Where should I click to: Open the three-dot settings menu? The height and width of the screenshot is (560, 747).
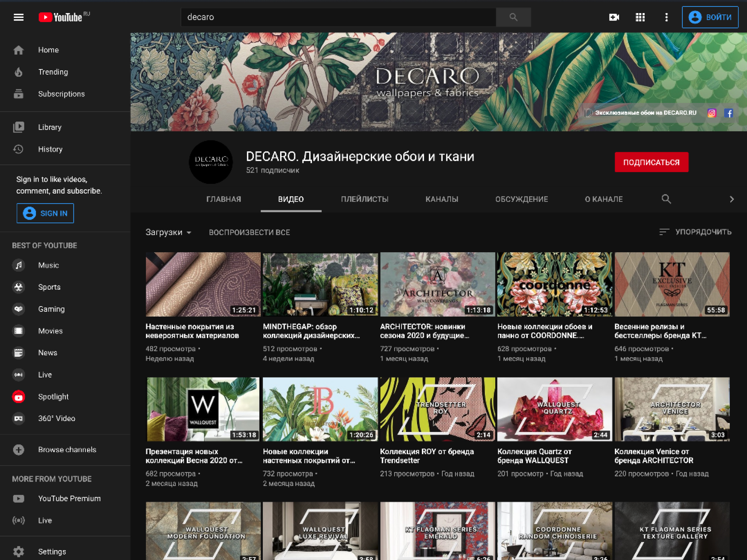point(666,17)
